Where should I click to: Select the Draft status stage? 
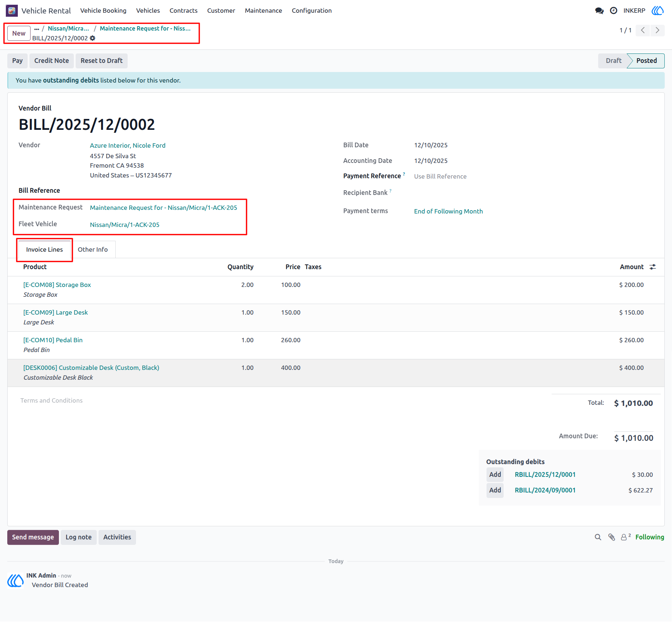click(613, 61)
